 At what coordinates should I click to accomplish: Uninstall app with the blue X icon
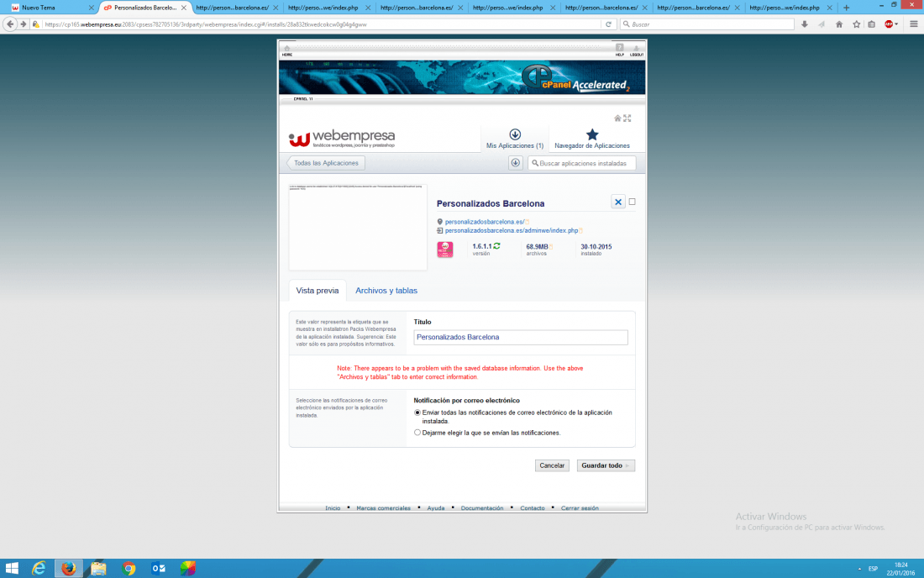tap(618, 202)
